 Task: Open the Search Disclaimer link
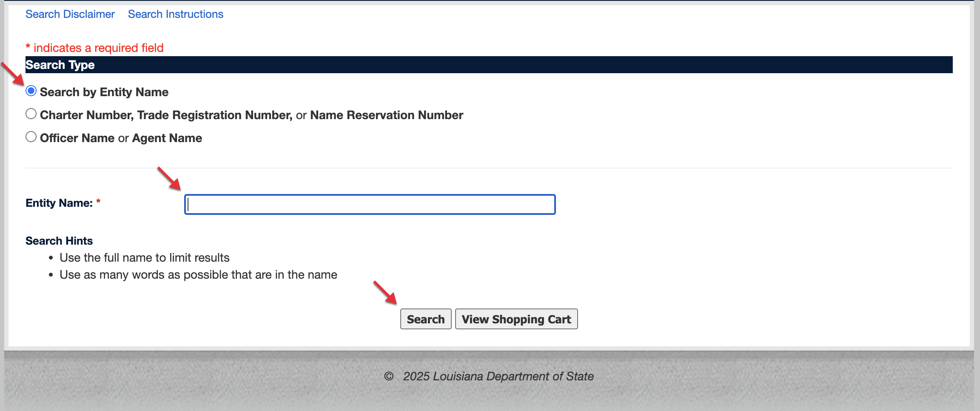click(70, 14)
